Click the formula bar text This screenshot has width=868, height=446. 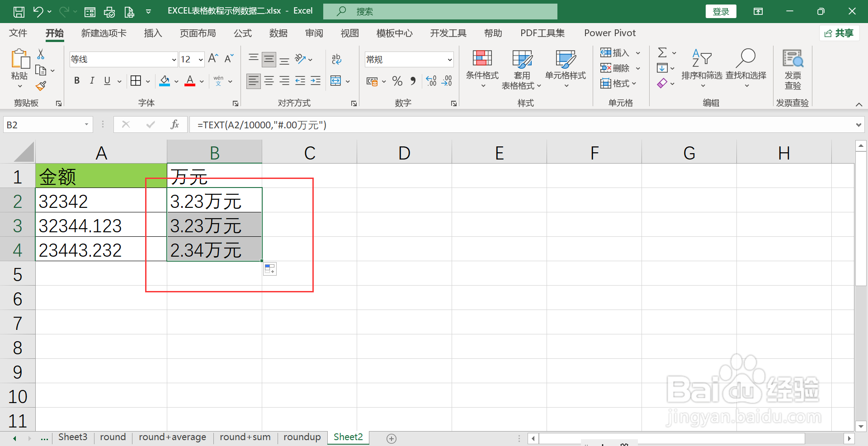pos(262,125)
